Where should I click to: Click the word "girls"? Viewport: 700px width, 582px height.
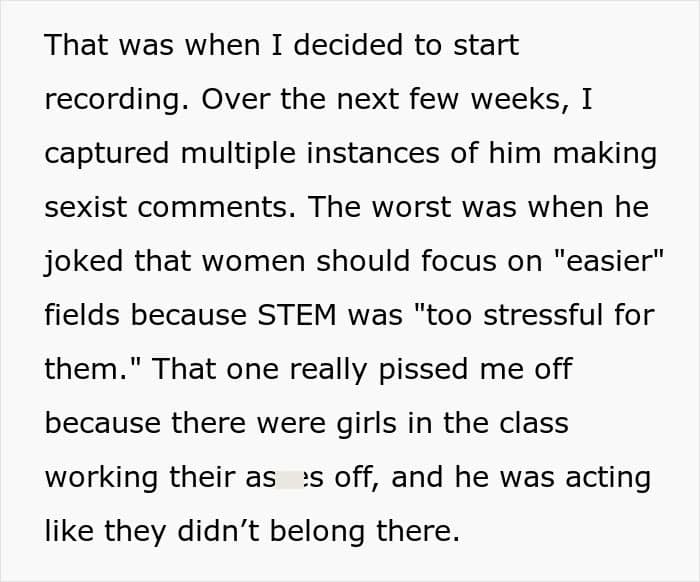tap(366, 424)
